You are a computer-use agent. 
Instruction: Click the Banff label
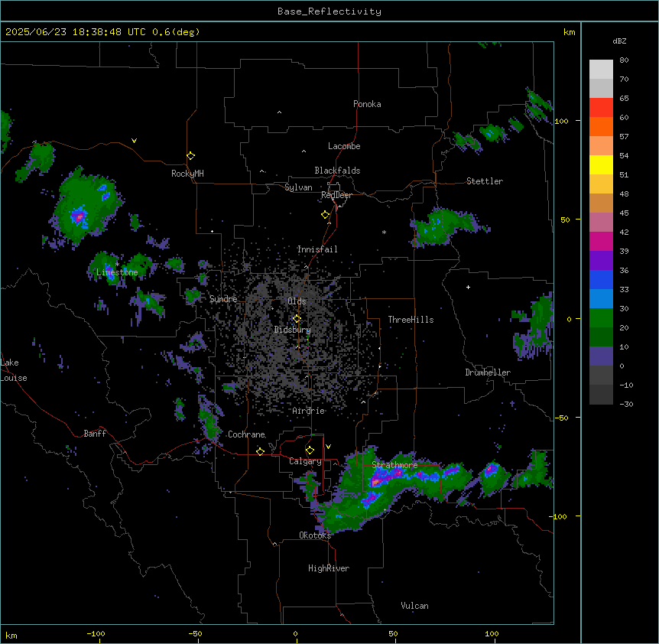(95, 434)
